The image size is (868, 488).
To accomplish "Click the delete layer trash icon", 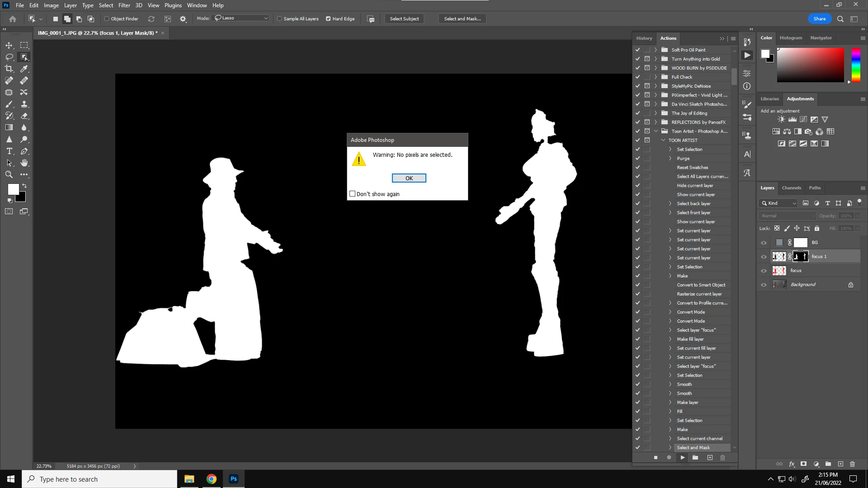I will tap(852, 464).
